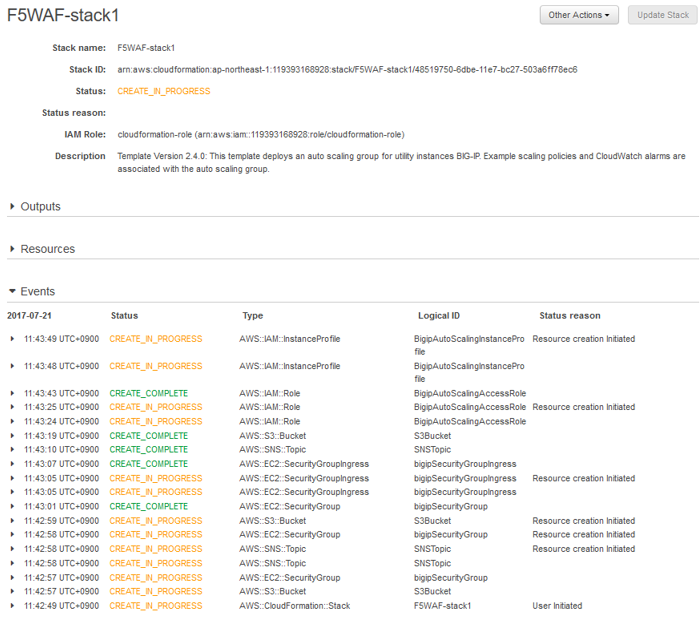The width and height of the screenshot is (700, 626).
Task: Expand the Outputs section
Action: coord(12,206)
